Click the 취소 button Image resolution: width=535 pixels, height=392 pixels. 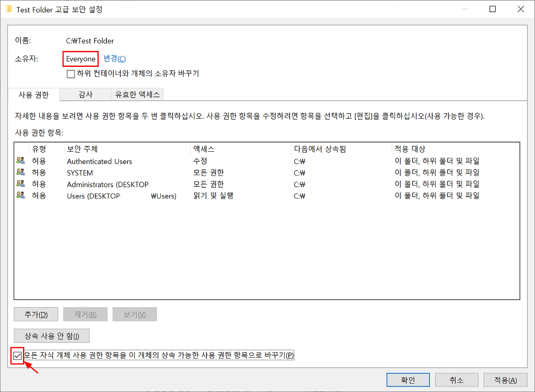click(456, 379)
